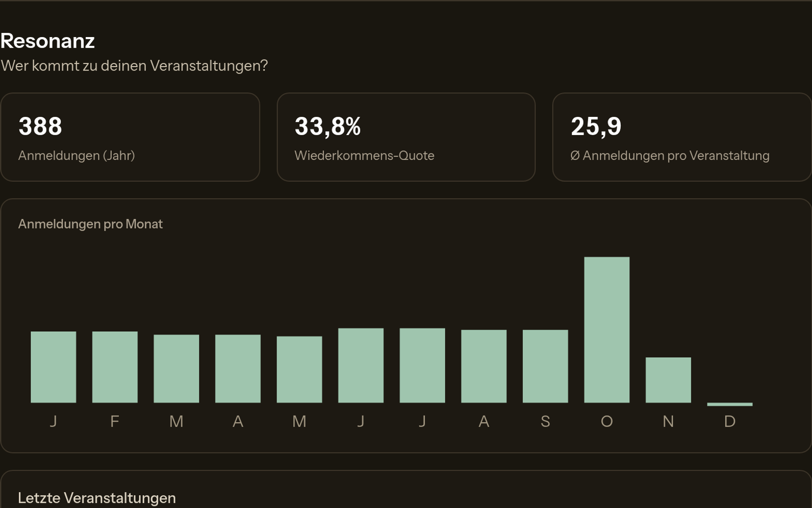Click the November bar labeled N
The image size is (812, 508).
click(668, 380)
